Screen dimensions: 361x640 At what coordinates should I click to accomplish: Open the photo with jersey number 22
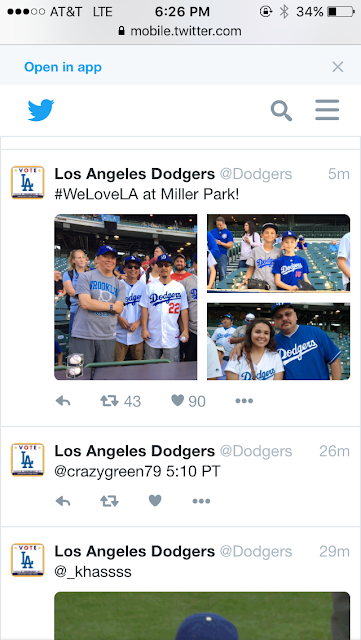tap(126, 297)
